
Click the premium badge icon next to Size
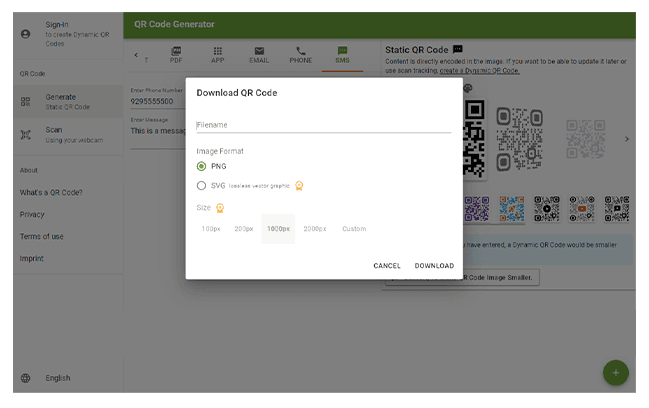(x=220, y=208)
